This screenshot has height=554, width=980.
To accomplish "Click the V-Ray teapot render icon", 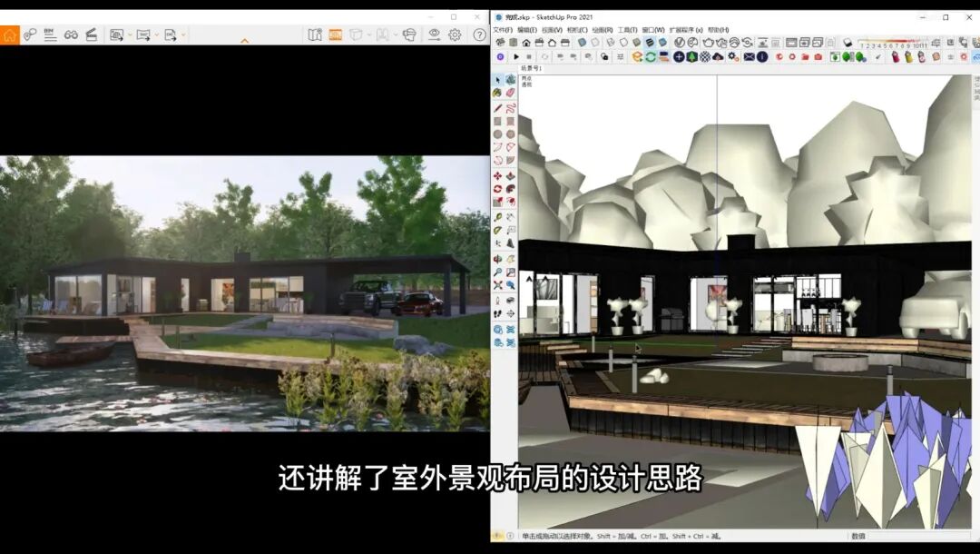I will point(708,43).
